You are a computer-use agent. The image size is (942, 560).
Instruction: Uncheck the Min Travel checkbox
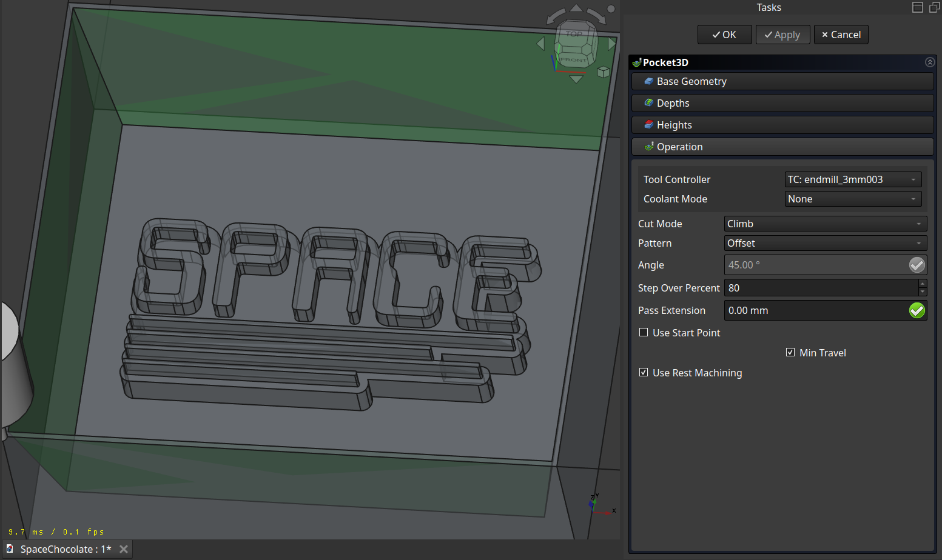790,352
